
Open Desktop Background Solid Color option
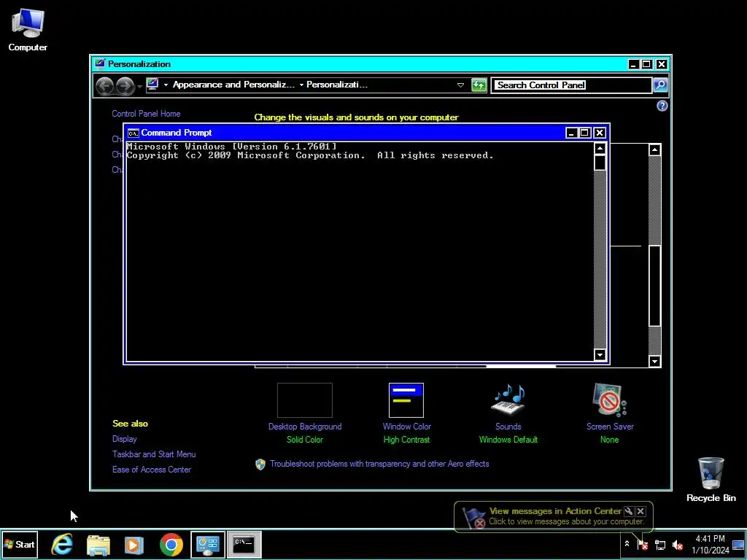305,413
